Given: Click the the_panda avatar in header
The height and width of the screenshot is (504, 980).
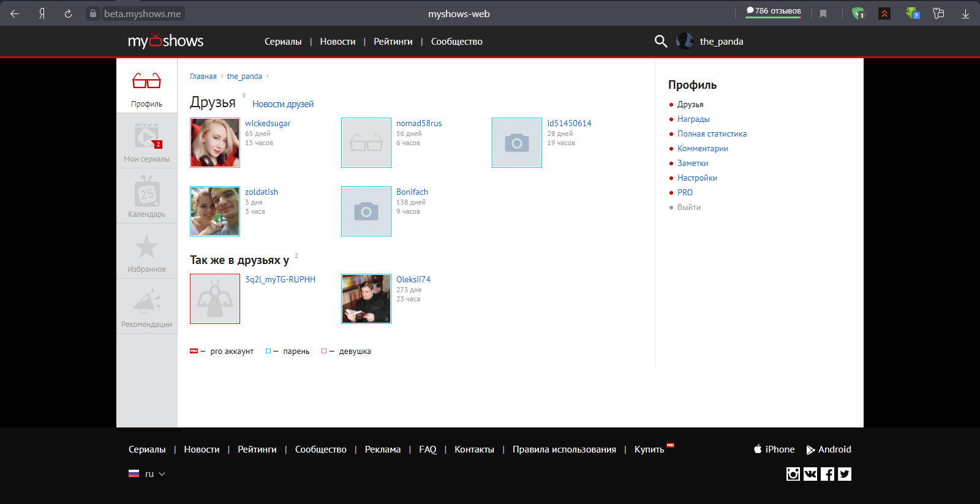Looking at the screenshot, I should point(685,41).
